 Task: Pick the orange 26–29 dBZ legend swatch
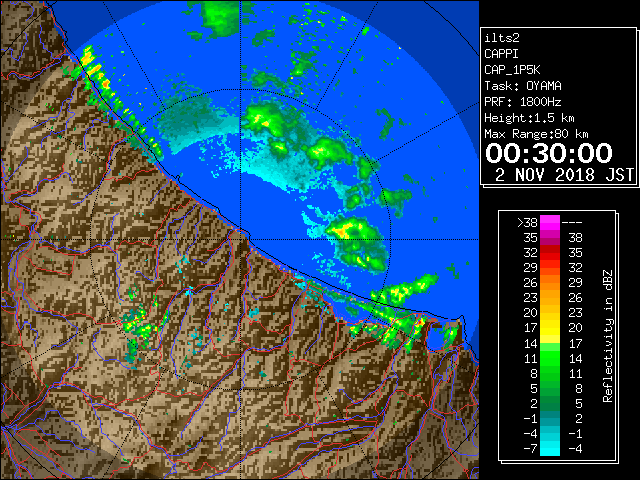point(550,283)
